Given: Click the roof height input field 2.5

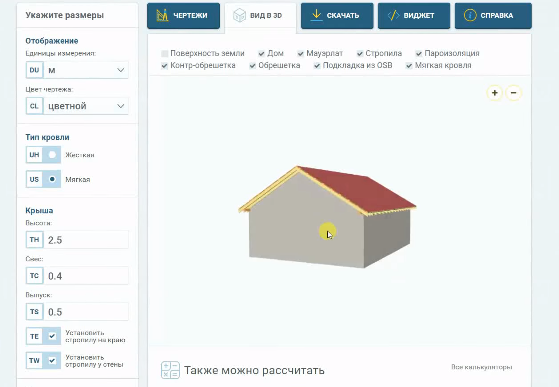Looking at the screenshot, I should pyautogui.click(x=86, y=239).
